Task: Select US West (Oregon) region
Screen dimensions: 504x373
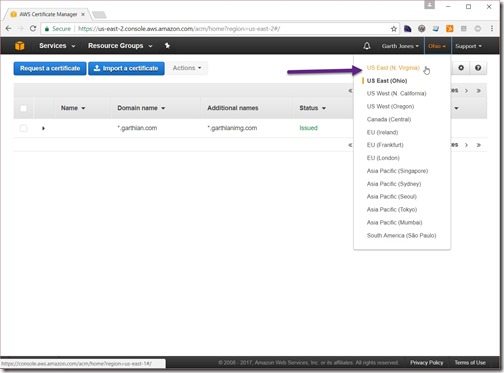Action: tap(390, 106)
